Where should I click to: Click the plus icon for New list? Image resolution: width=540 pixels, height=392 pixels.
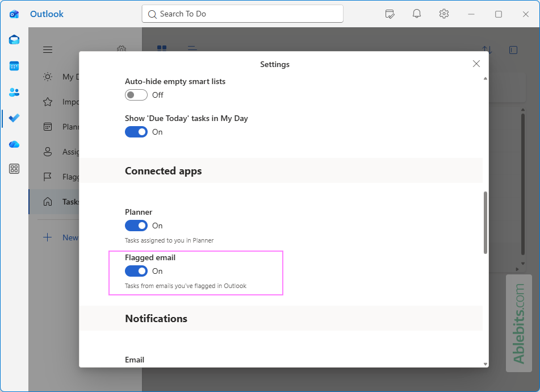click(x=48, y=237)
